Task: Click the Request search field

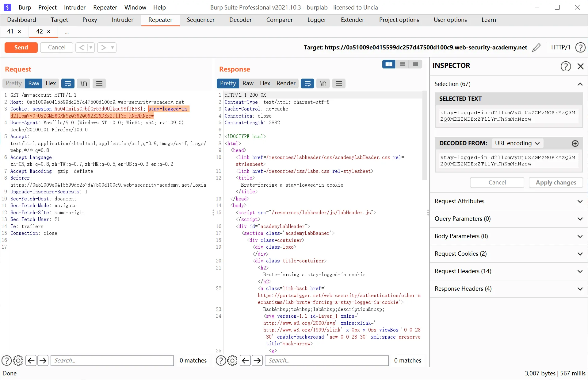Action: coord(112,361)
